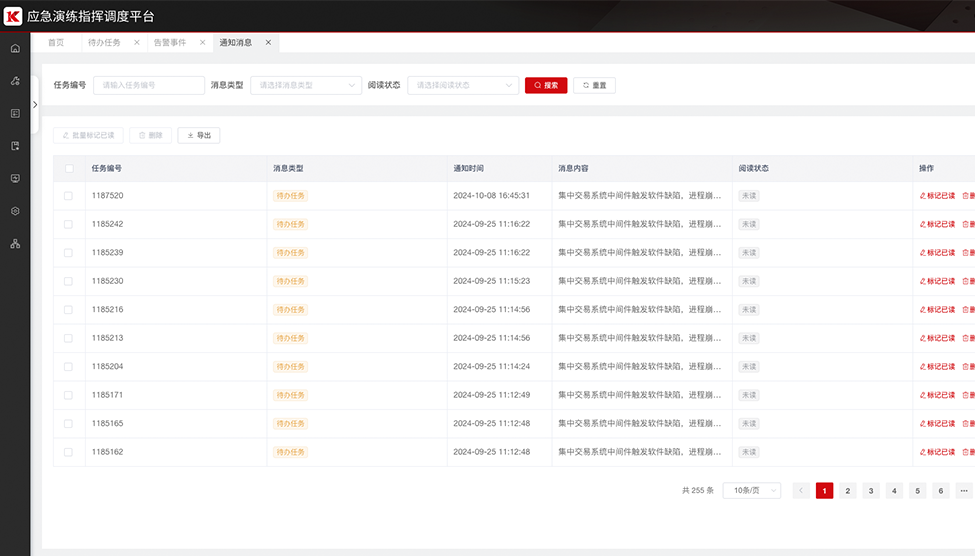Click the pagination ellipsis for more pages

964,491
